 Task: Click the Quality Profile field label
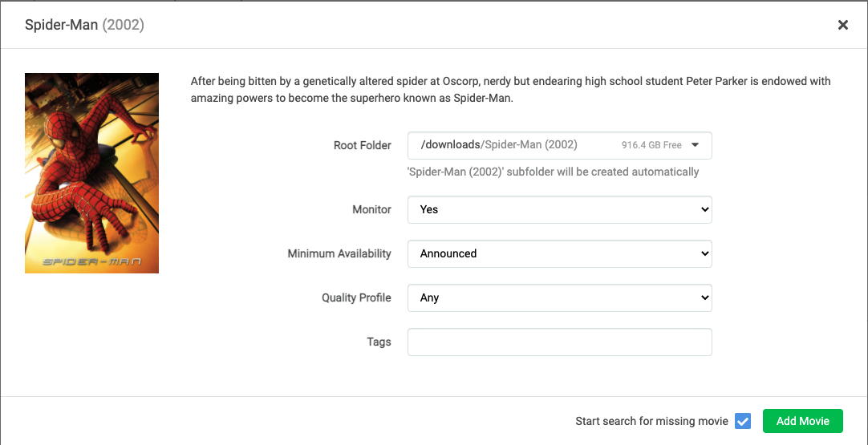click(356, 297)
